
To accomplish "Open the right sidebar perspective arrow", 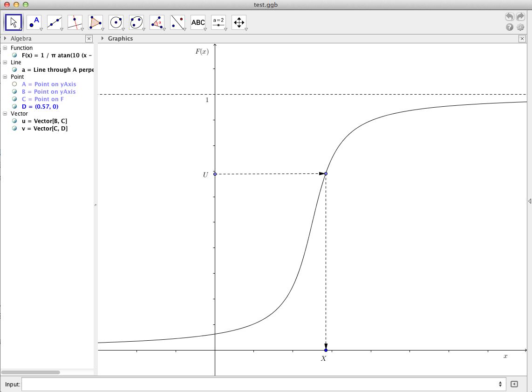I will 530,201.
